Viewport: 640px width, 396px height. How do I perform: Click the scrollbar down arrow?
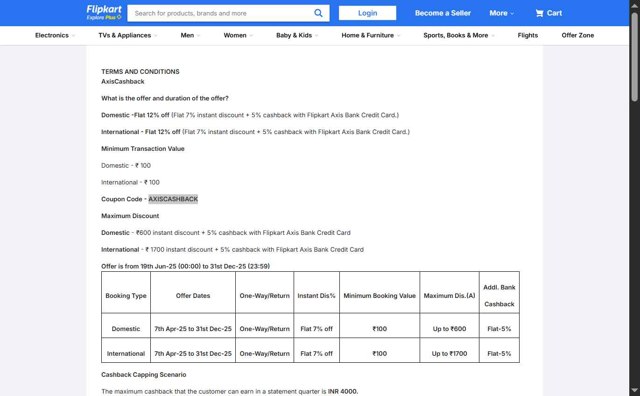click(x=634, y=390)
